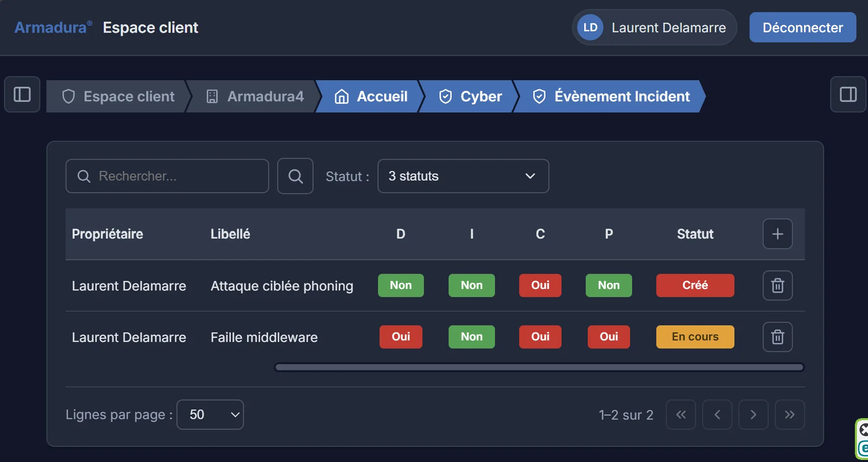
Task: Click the Créé status badge
Action: pos(695,285)
